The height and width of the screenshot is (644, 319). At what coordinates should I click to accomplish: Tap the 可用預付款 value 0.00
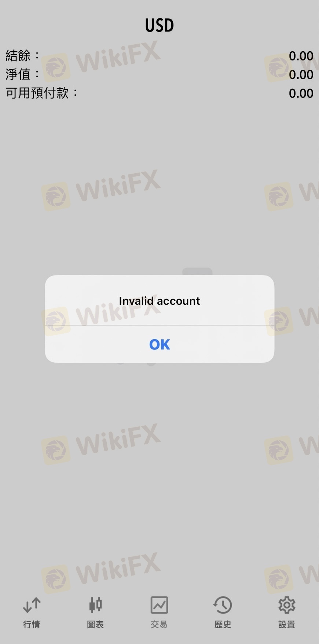301,93
